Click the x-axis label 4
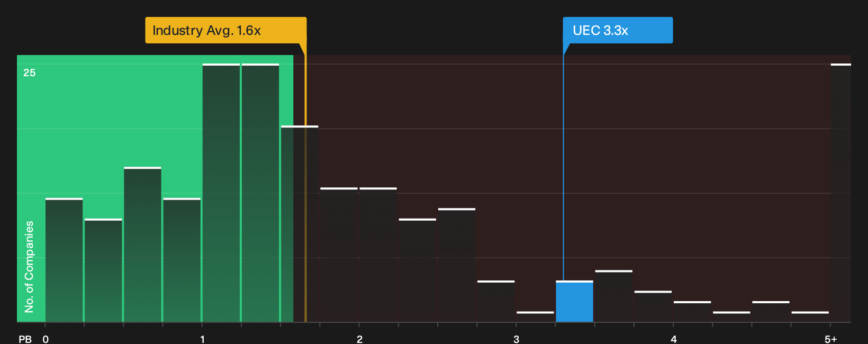 (x=674, y=339)
